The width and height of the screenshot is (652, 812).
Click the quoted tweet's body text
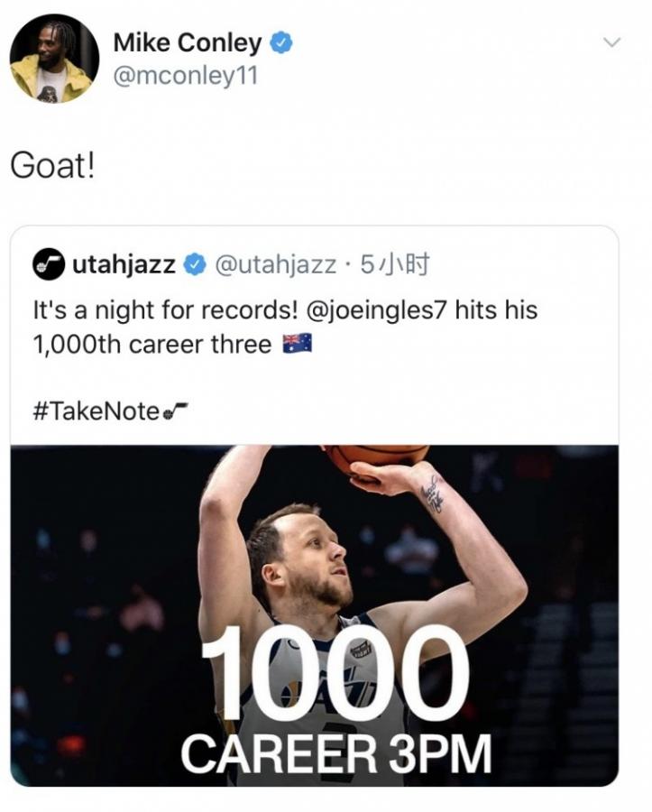coord(271,326)
